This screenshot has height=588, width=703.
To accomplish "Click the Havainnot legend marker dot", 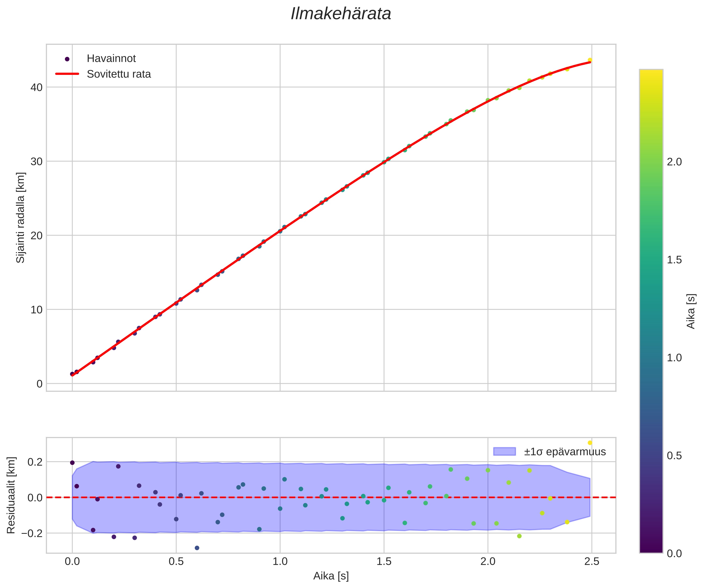I will (67, 59).
